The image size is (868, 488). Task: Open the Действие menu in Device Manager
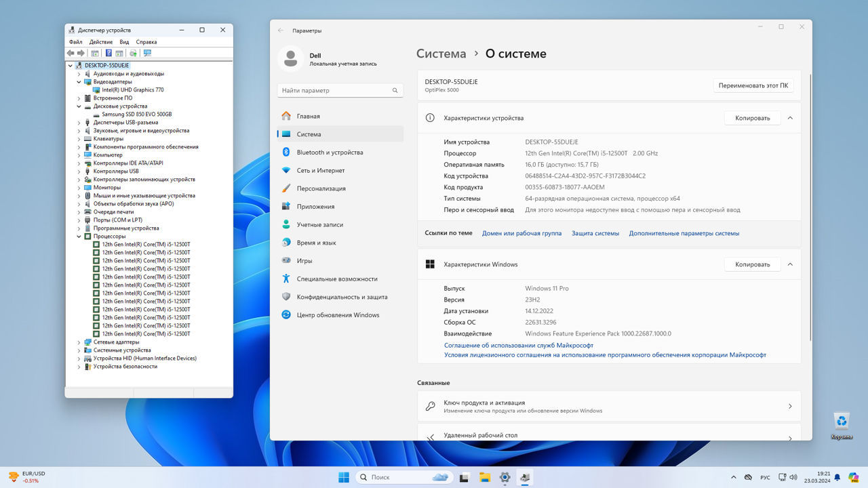pyautogui.click(x=101, y=42)
